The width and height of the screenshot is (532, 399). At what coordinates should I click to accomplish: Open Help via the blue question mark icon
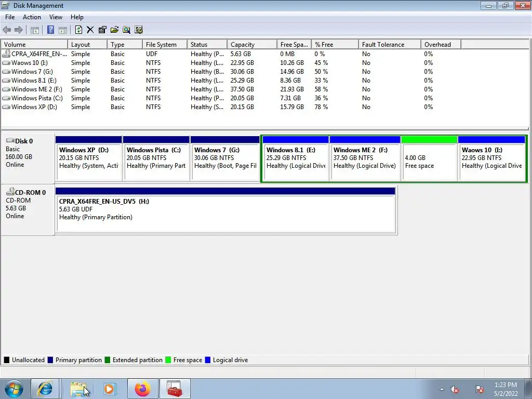50,30
